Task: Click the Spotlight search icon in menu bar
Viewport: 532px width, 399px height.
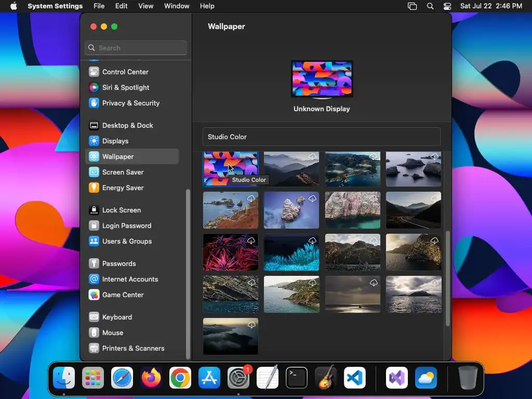Action: pos(430,6)
